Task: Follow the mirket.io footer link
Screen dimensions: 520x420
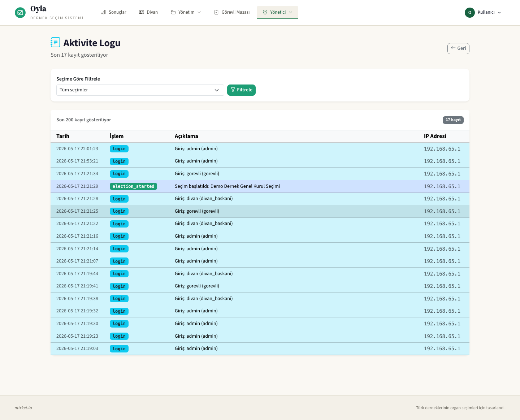Action: [x=23, y=408]
